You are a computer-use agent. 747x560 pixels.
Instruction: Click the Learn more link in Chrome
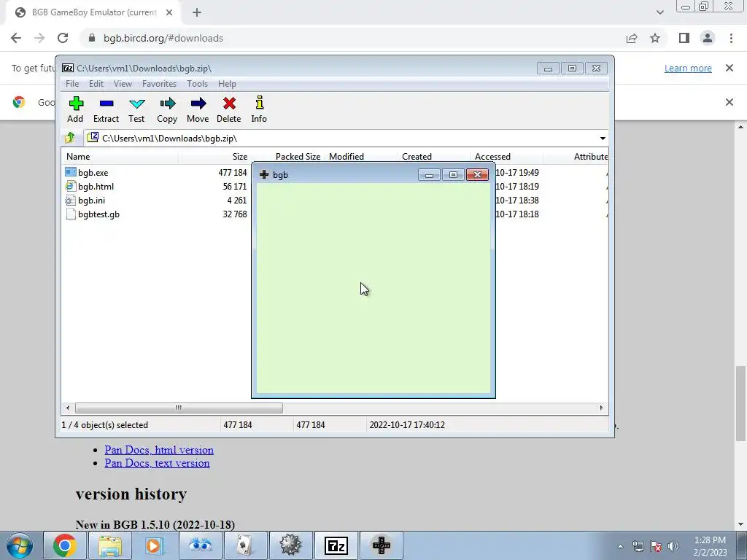(x=688, y=68)
